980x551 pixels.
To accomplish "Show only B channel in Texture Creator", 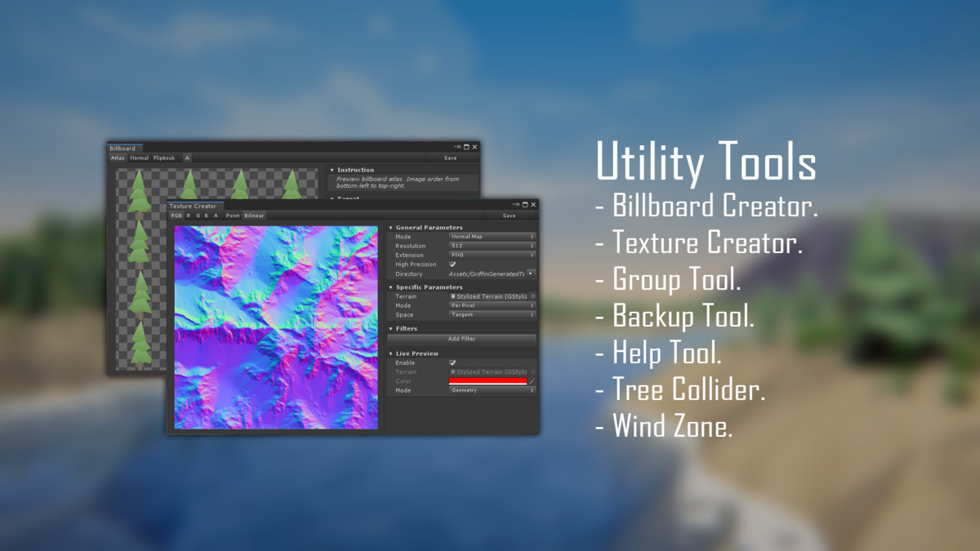I will coord(207,216).
